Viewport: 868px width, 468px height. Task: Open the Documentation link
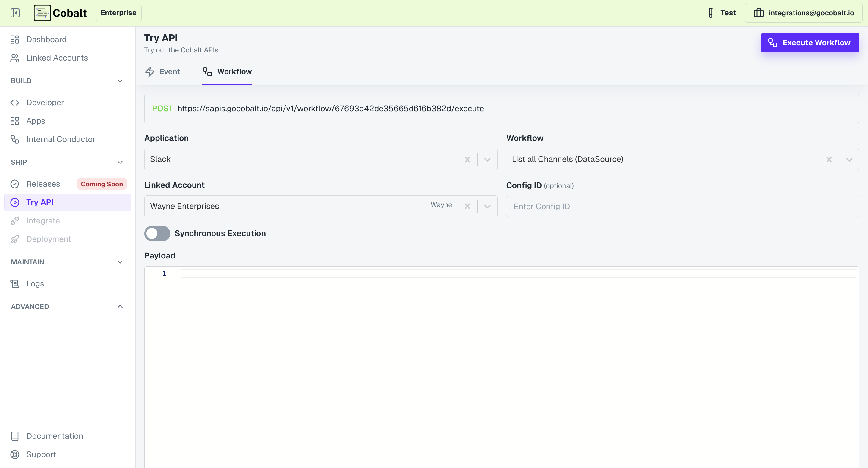[54, 436]
